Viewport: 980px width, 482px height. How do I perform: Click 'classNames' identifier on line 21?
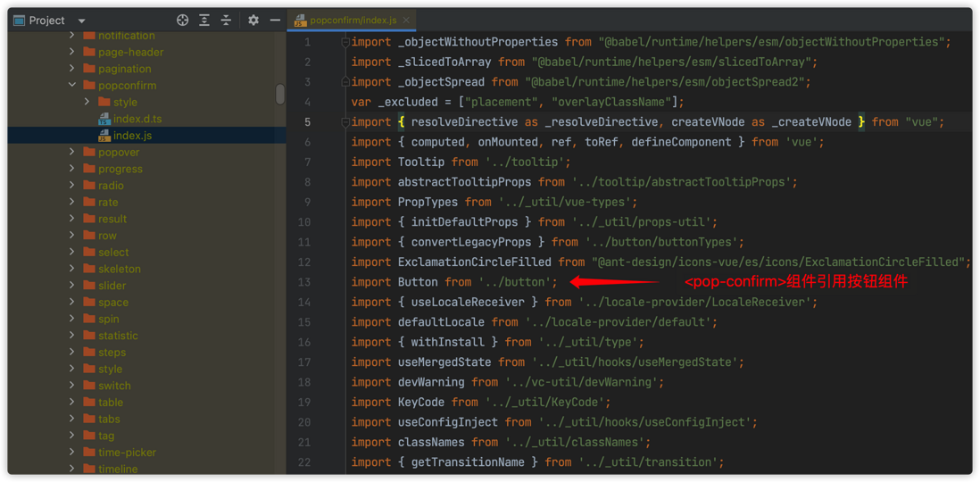431,442
